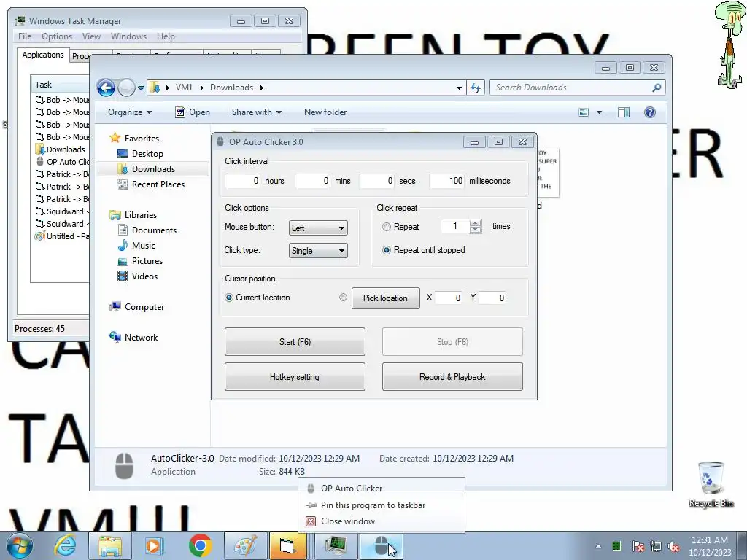Image resolution: width=747 pixels, height=560 pixels.
Task: Click the Y coordinate field
Action: [492, 297]
